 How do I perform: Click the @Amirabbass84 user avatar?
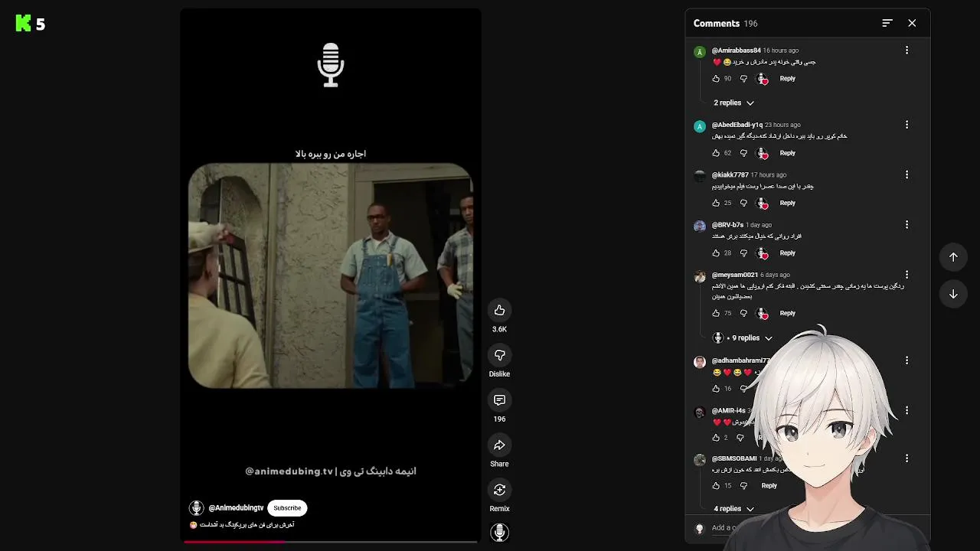699,52
